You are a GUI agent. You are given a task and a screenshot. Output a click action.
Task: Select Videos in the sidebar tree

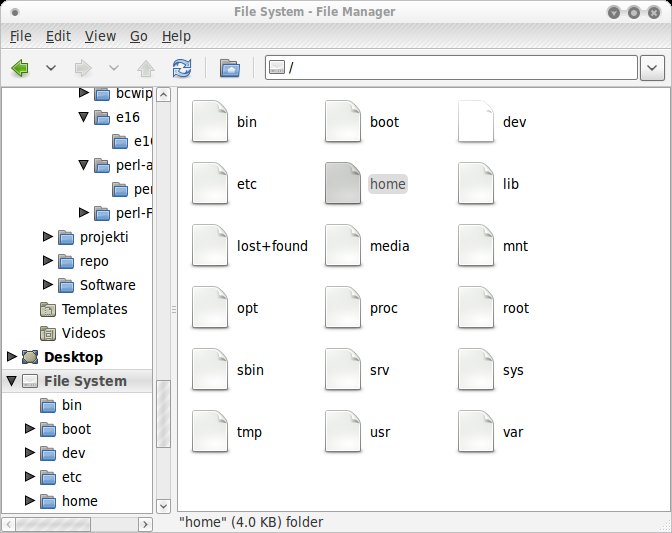(83, 333)
